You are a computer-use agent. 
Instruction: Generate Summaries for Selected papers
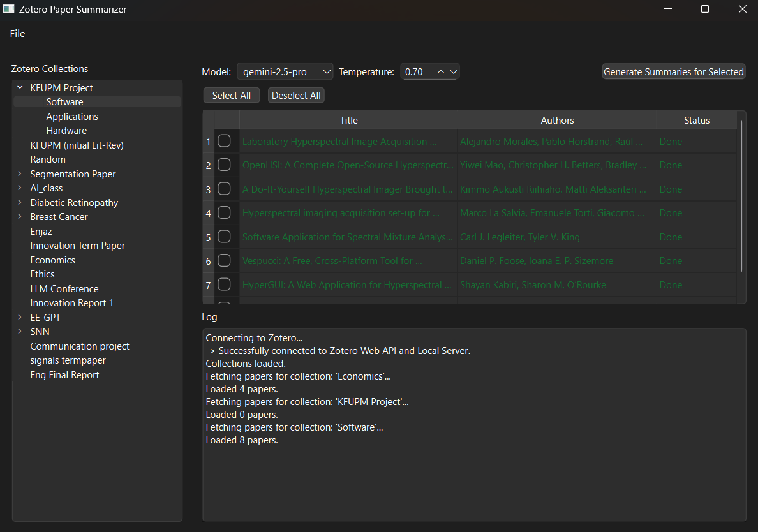[x=673, y=72]
